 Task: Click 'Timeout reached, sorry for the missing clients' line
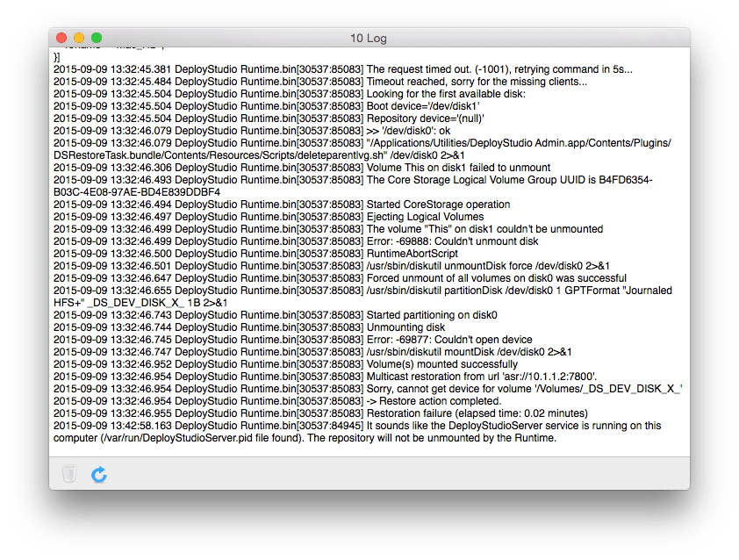click(320, 82)
